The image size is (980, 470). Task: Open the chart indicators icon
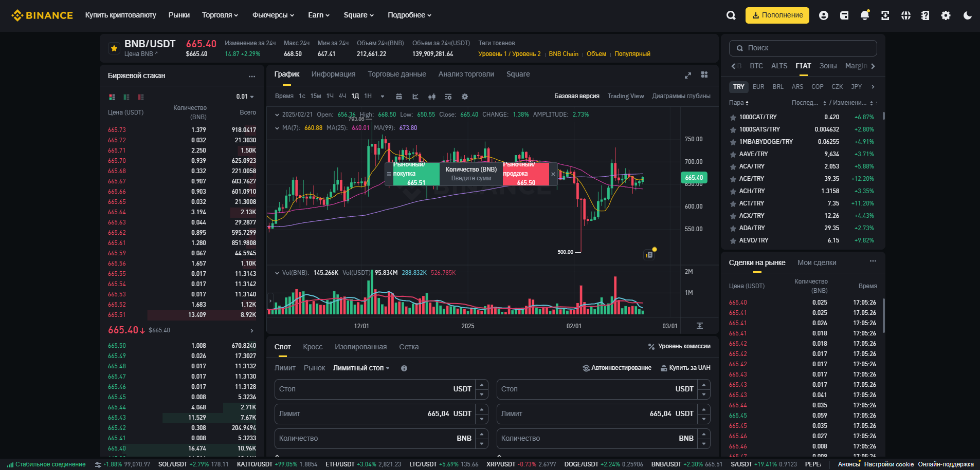(415, 97)
